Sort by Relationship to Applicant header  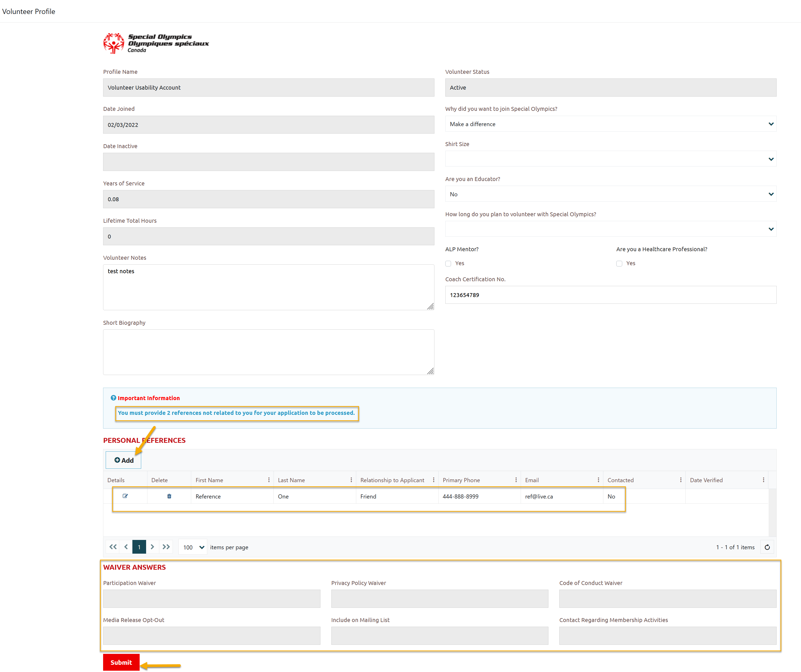tap(392, 480)
